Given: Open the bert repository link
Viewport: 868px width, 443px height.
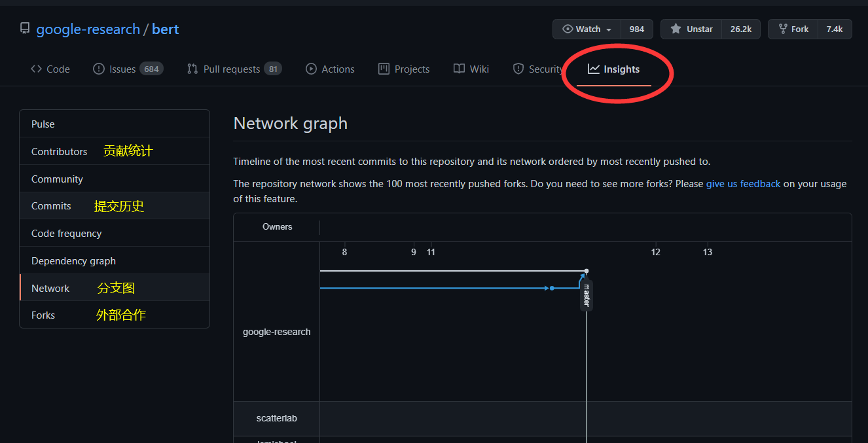Looking at the screenshot, I should [x=166, y=29].
